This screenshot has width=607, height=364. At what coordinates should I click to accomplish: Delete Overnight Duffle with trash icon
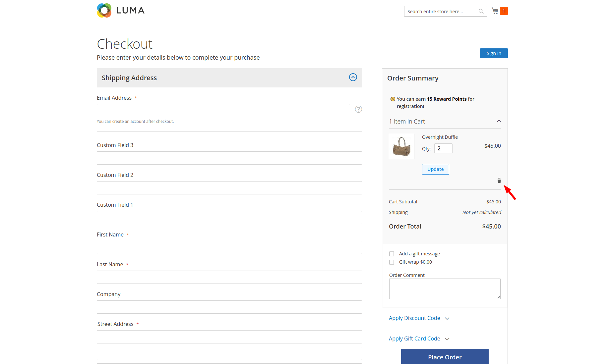point(499,181)
